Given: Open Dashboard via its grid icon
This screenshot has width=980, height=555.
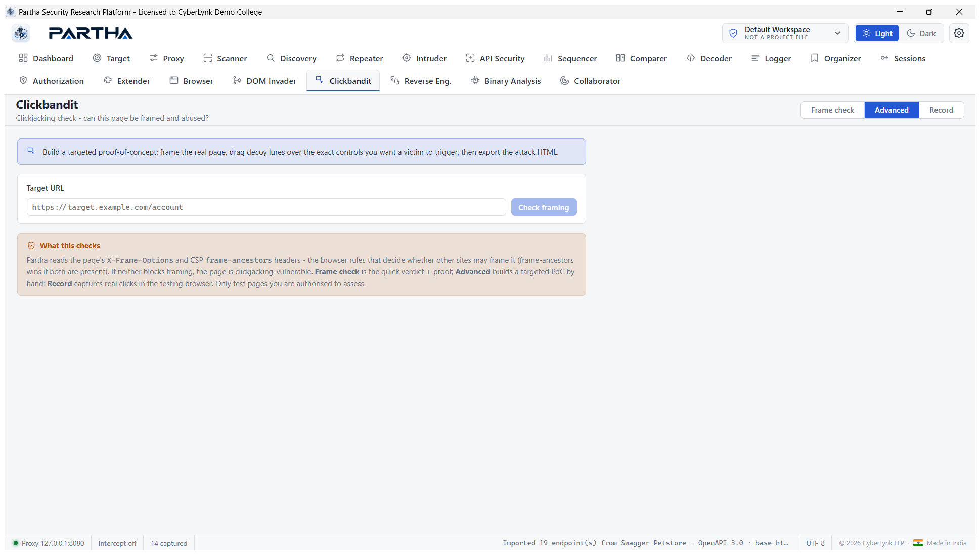Looking at the screenshot, I should point(23,58).
